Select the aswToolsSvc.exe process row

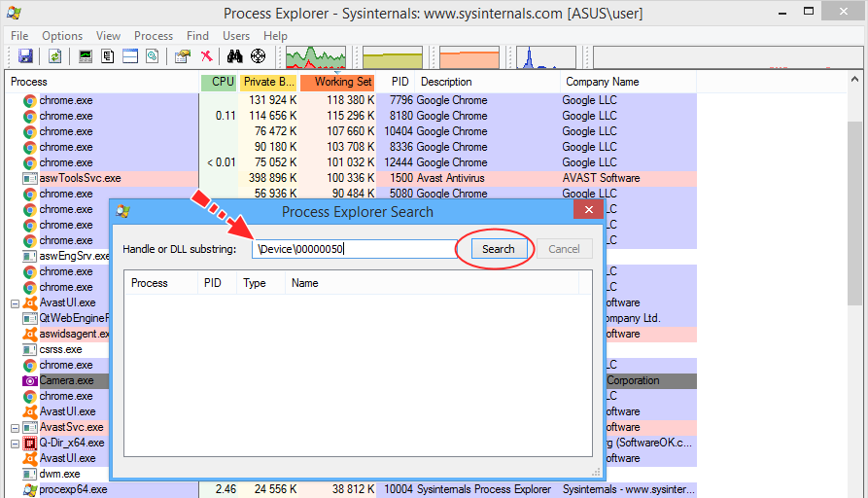351,178
